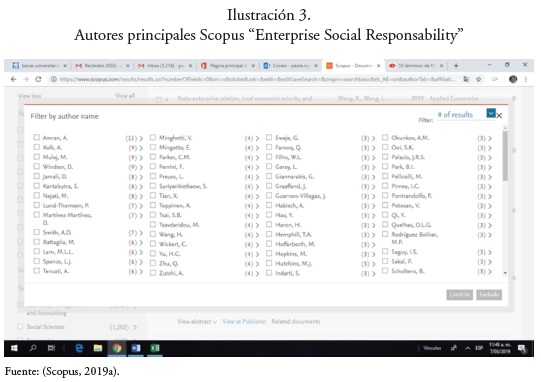Screen dimensions: 541x382
Task: Check the Kolk, A. author box
Action: click(37, 147)
